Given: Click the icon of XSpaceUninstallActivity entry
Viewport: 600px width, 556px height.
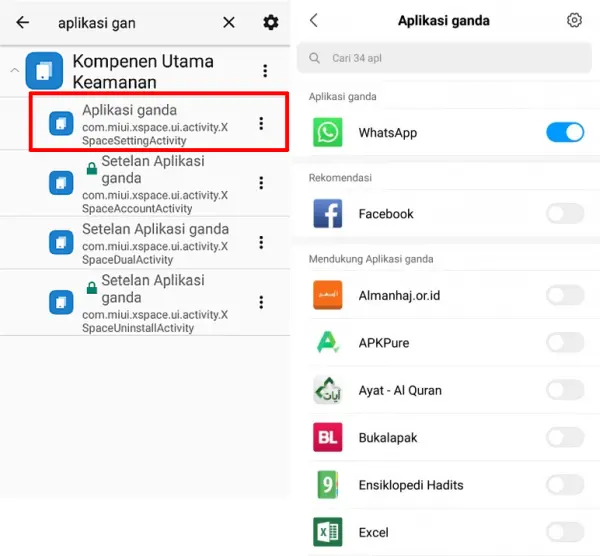Looking at the screenshot, I should point(61,302).
